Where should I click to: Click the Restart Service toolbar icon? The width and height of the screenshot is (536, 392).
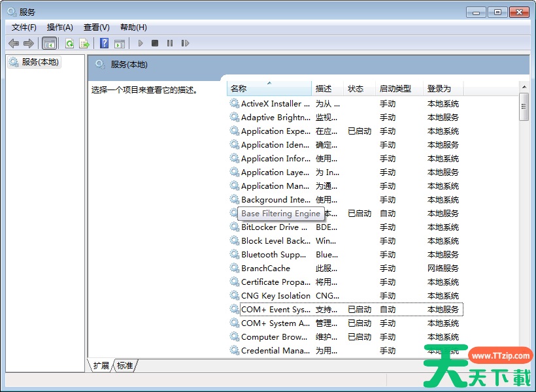(x=185, y=43)
